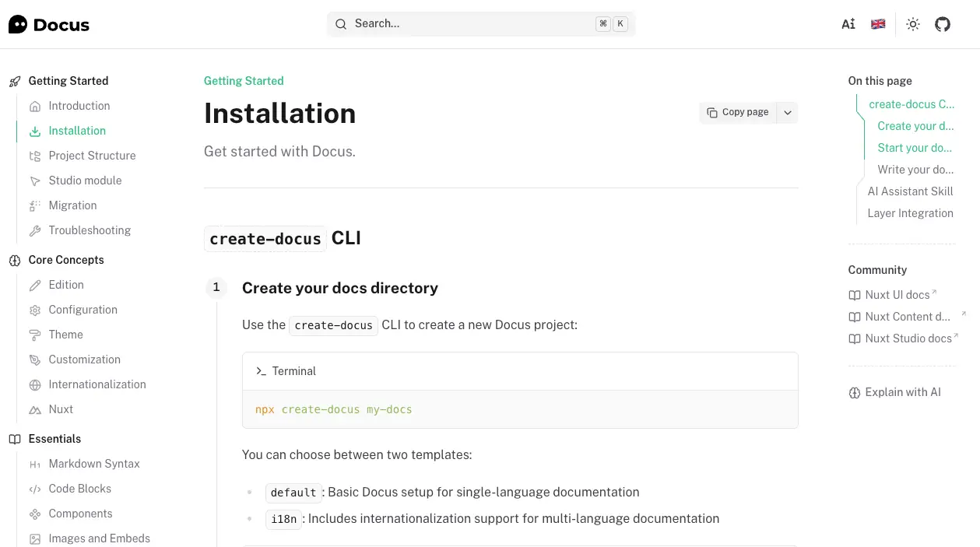Click the tree icon beside Project Structure

pyautogui.click(x=35, y=156)
